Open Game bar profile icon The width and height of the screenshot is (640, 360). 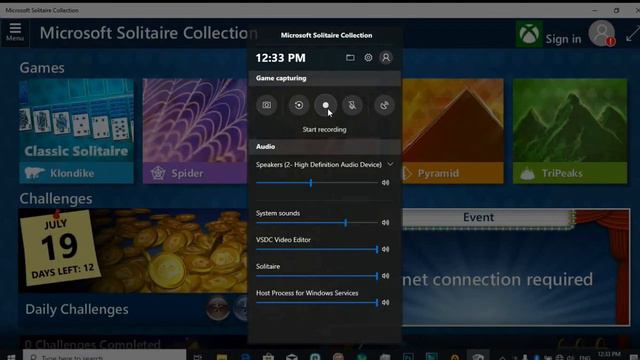click(x=386, y=58)
